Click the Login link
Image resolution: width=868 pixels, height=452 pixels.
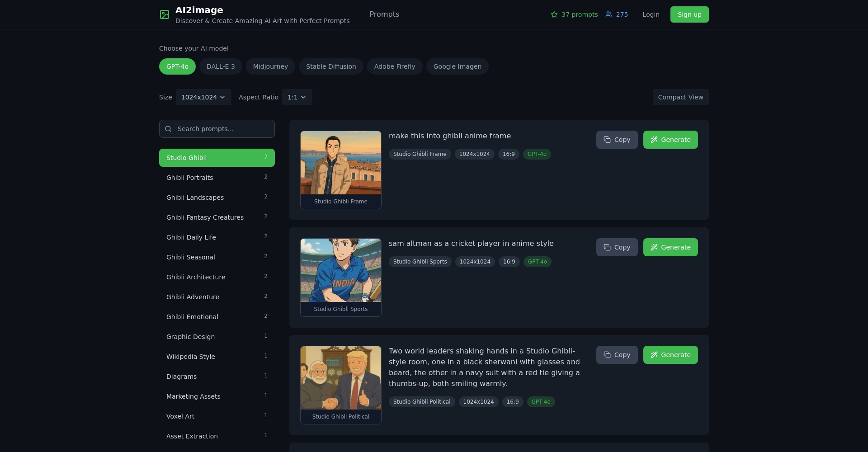click(651, 14)
